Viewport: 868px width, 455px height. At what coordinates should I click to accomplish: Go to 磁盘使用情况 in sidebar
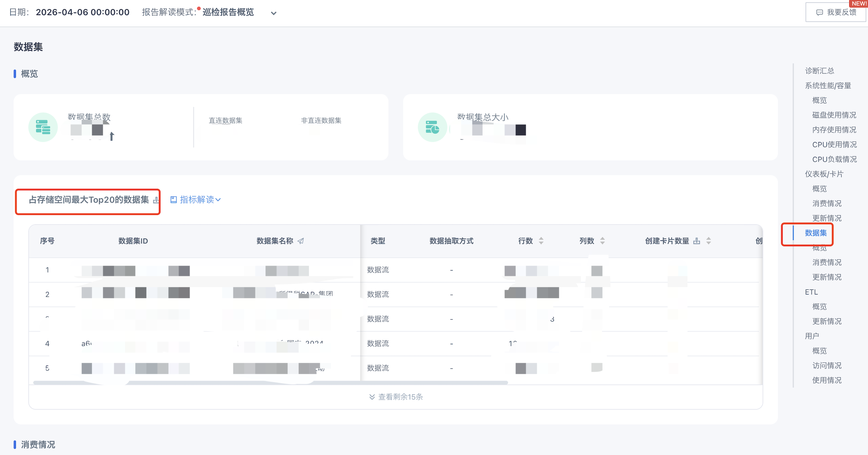(x=834, y=115)
